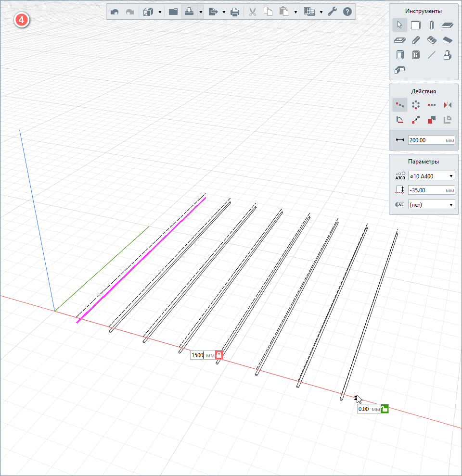This screenshot has height=476, width=462.
Task: Switch to the 3D view cube
Action: [148, 12]
